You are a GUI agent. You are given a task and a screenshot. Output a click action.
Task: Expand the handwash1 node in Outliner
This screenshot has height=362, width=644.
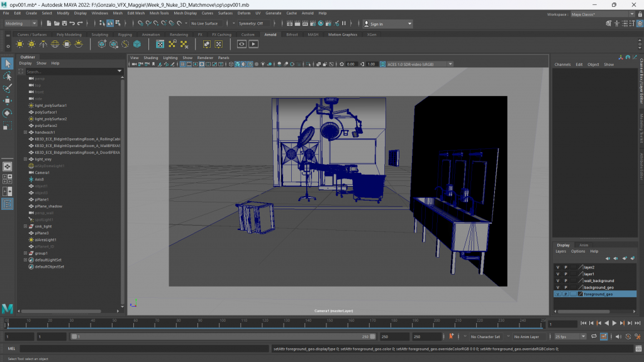[25, 133]
